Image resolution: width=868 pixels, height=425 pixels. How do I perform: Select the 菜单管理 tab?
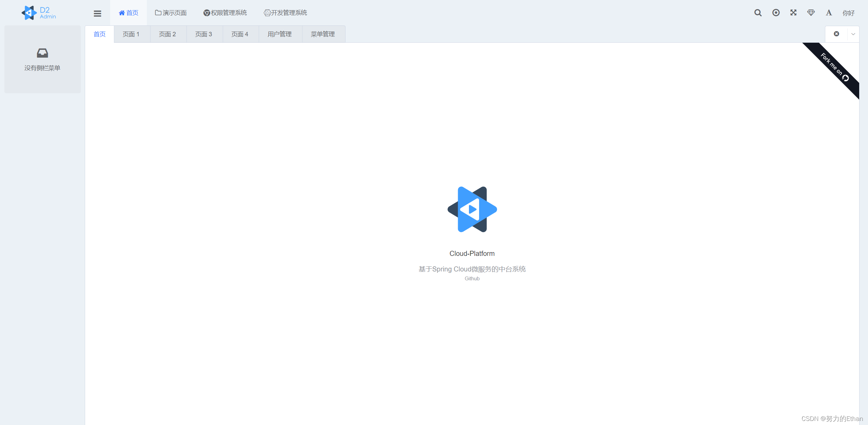tap(322, 34)
